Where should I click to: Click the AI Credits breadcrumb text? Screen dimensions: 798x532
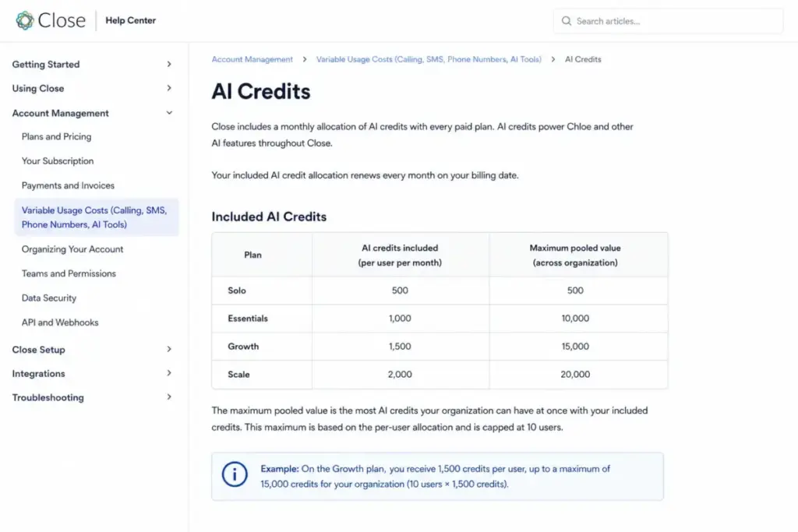[x=583, y=59]
